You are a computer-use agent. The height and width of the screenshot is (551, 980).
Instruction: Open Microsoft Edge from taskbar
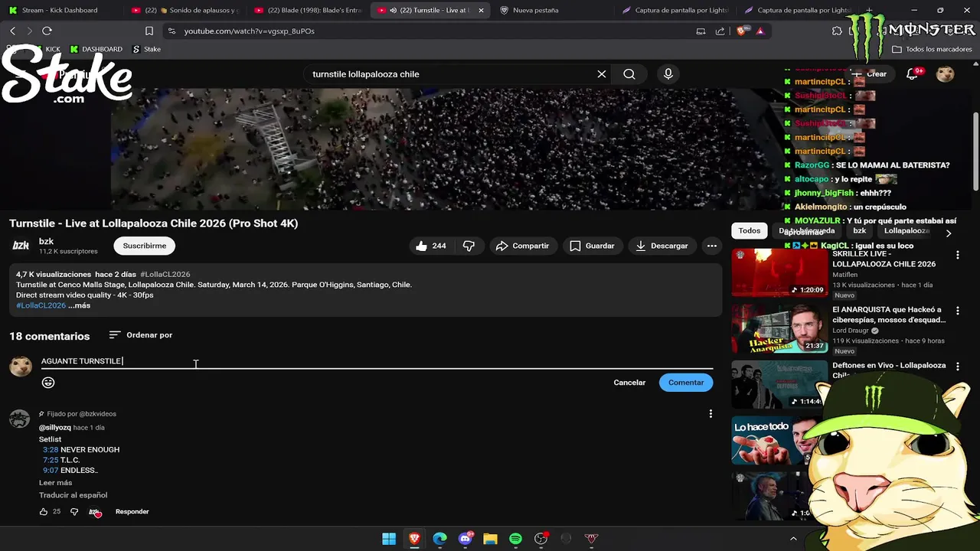pos(439,539)
